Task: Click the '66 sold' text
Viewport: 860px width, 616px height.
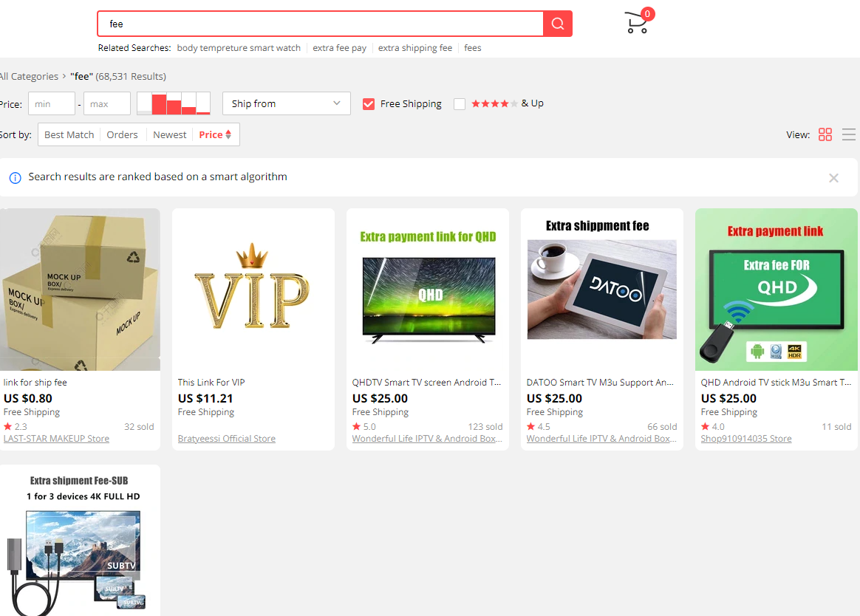Action: tap(662, 426)
